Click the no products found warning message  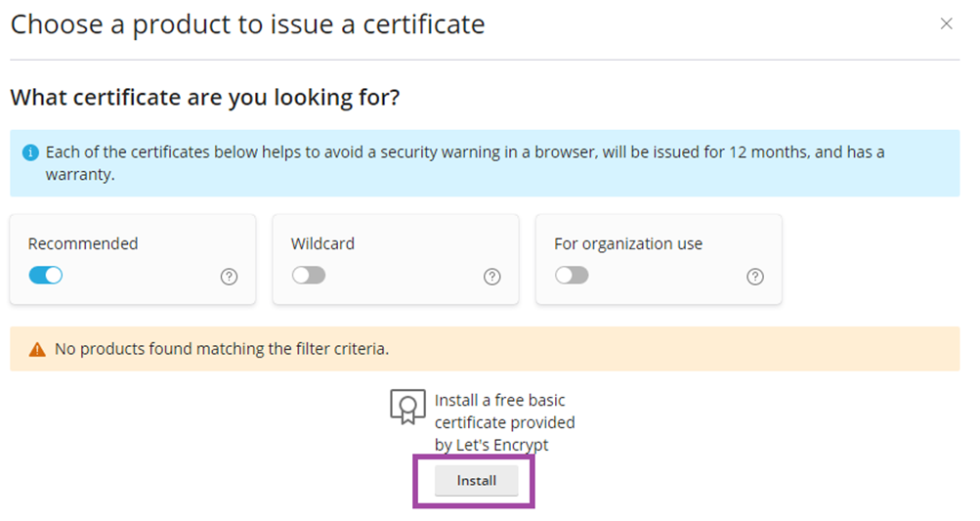pos(222,348)
